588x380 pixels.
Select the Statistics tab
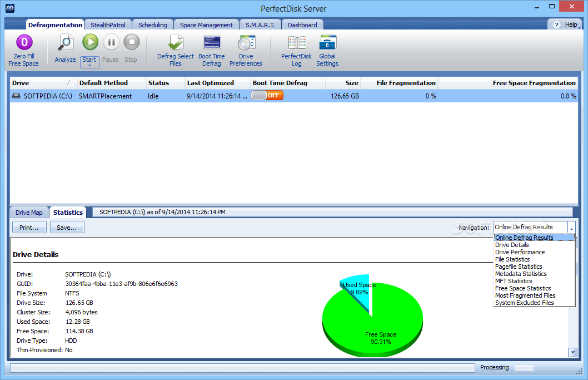68,213
